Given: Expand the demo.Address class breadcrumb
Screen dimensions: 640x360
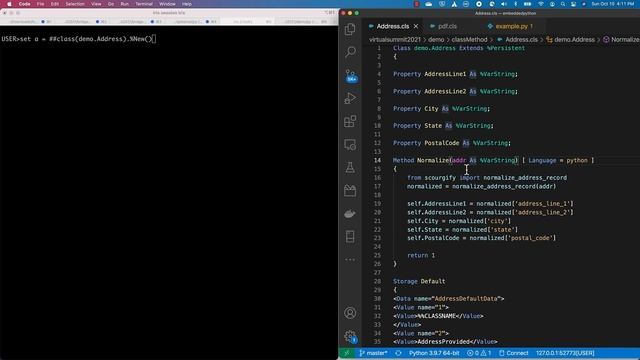Looking at the screenshot, I should coord(571,40).
